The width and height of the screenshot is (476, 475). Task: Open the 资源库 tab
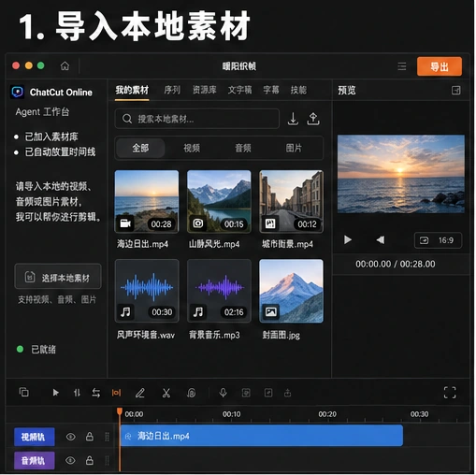[204, 90]
